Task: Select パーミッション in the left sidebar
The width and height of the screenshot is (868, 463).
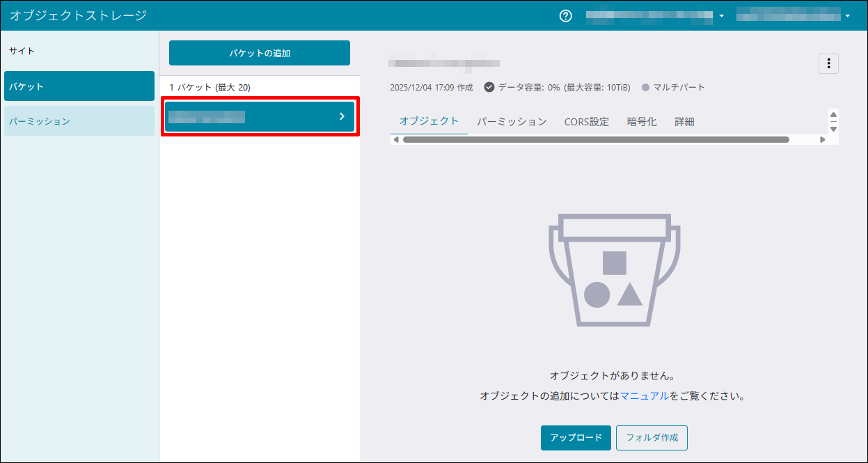Action: click(79, 121)
